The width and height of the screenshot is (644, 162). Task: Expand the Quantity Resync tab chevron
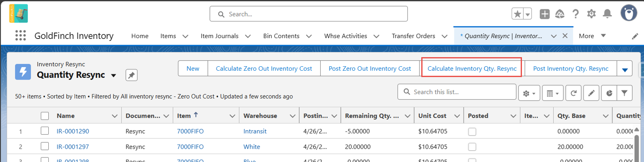coord(554,36)
